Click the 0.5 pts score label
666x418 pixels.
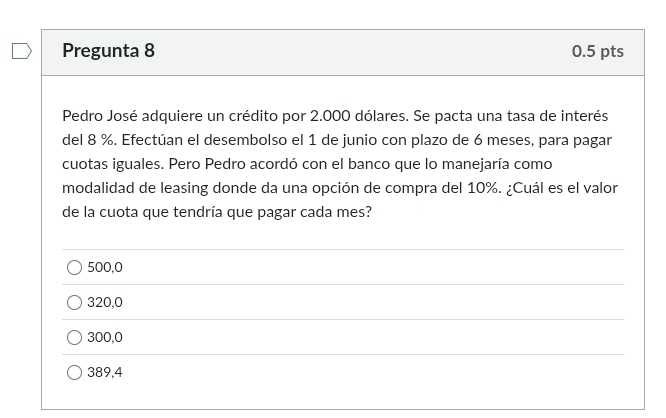[x=597, y=51]
